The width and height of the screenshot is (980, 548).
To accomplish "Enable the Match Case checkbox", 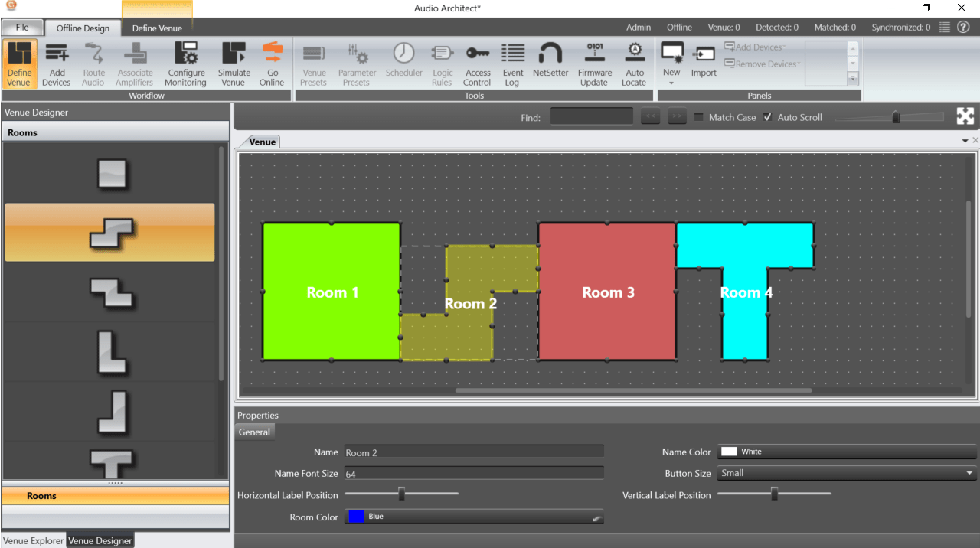I will click(699, 117).
